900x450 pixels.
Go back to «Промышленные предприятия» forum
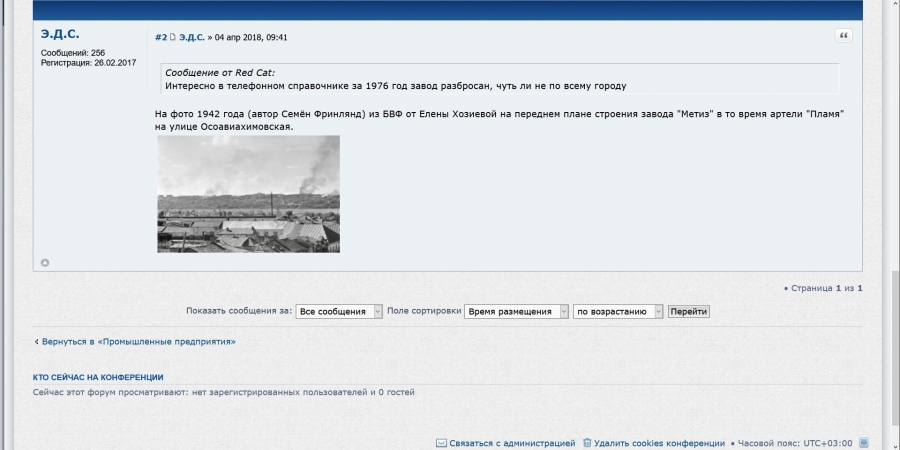(138, 341)
